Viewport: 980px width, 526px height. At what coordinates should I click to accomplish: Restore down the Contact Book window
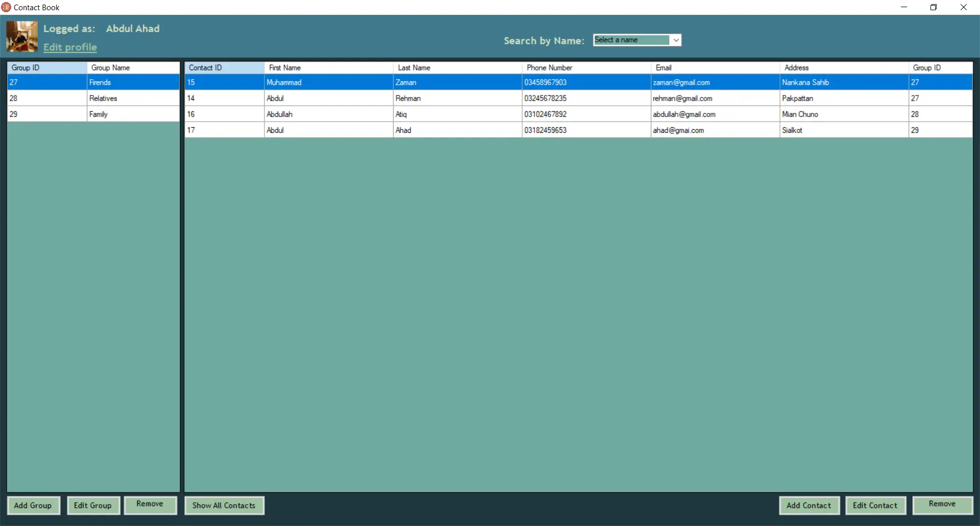(x=934, y=7)
